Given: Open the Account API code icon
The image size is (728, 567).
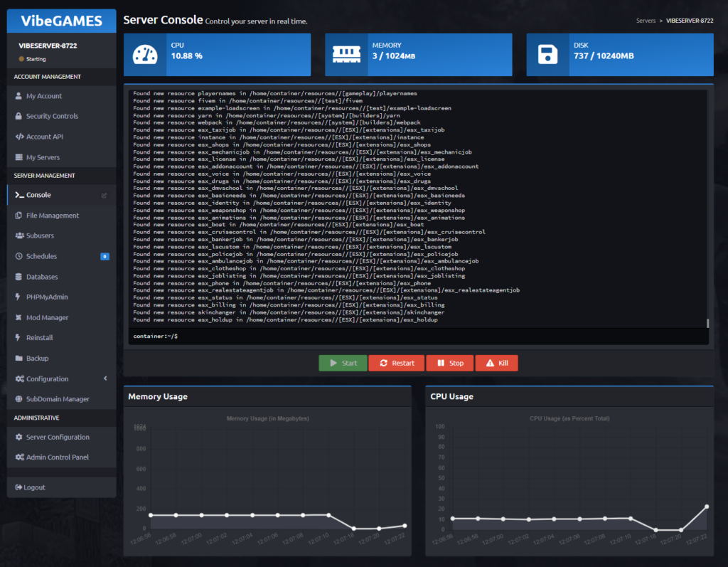Looking at the screenshot, I should tap(19, 137).
